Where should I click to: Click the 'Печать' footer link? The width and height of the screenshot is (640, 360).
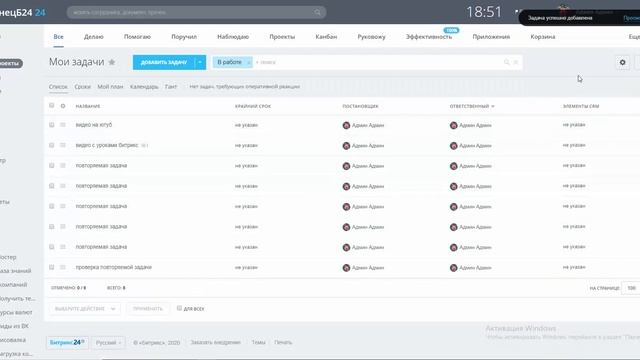coord(283,342)
